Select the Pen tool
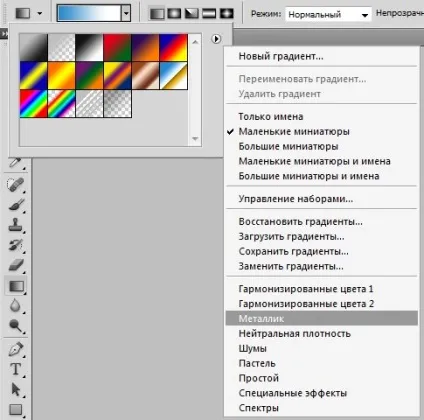The image size is (424, 420). 15,349
